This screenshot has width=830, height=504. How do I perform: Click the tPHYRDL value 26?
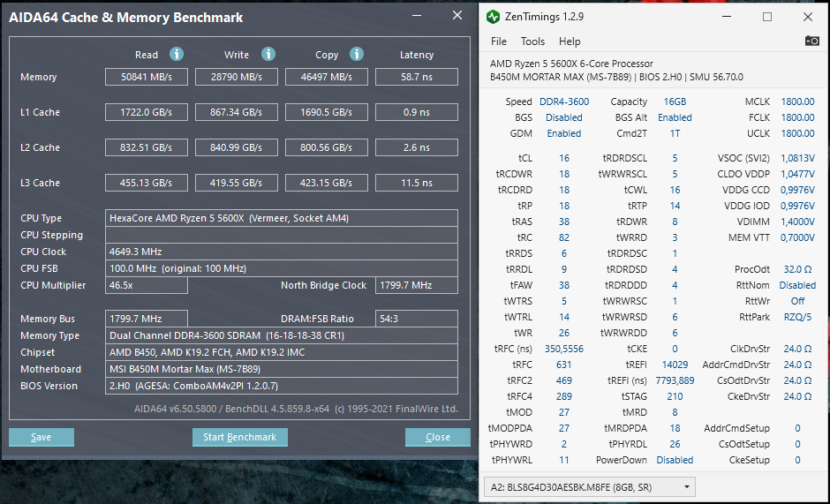point(675,444)
